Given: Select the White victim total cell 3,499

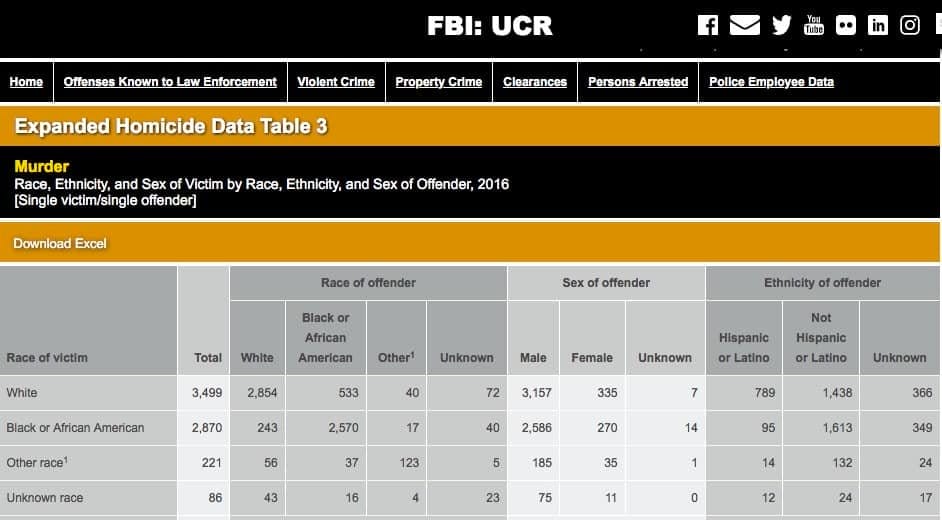Looking at the screenshot, I should (207, 393).
